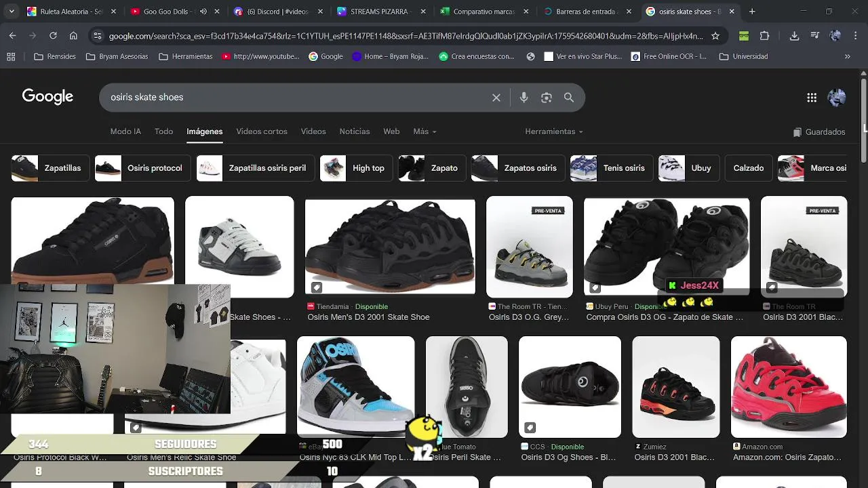Show hidden bookmarks with the overflow chevron
868x488 pixels.
[847, 56]
